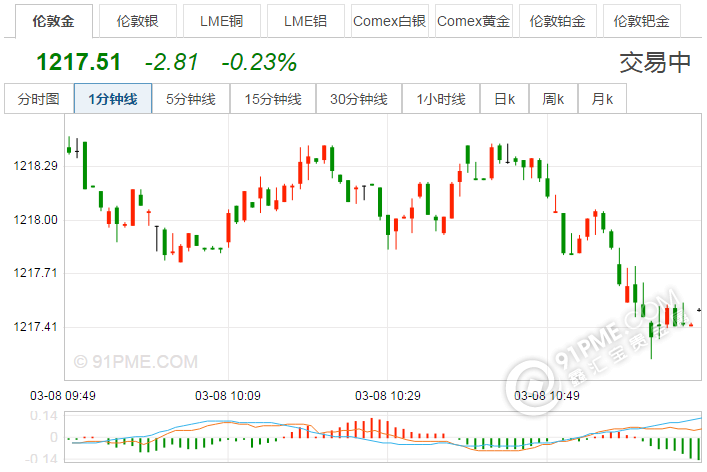This screenshot has width=707, height=472.
Task: Switch to the 周k chart
Action: (x=553, y=99)
